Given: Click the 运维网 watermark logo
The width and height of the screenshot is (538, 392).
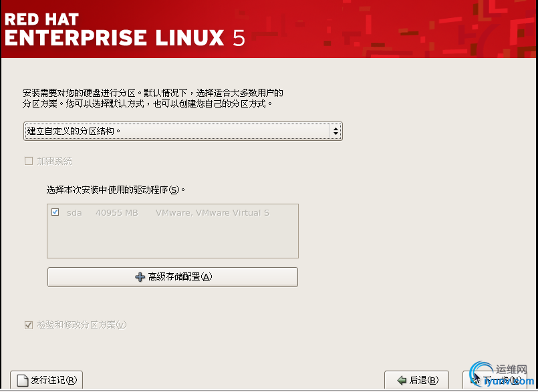Looking at the screenshot, I should point(502,375).
